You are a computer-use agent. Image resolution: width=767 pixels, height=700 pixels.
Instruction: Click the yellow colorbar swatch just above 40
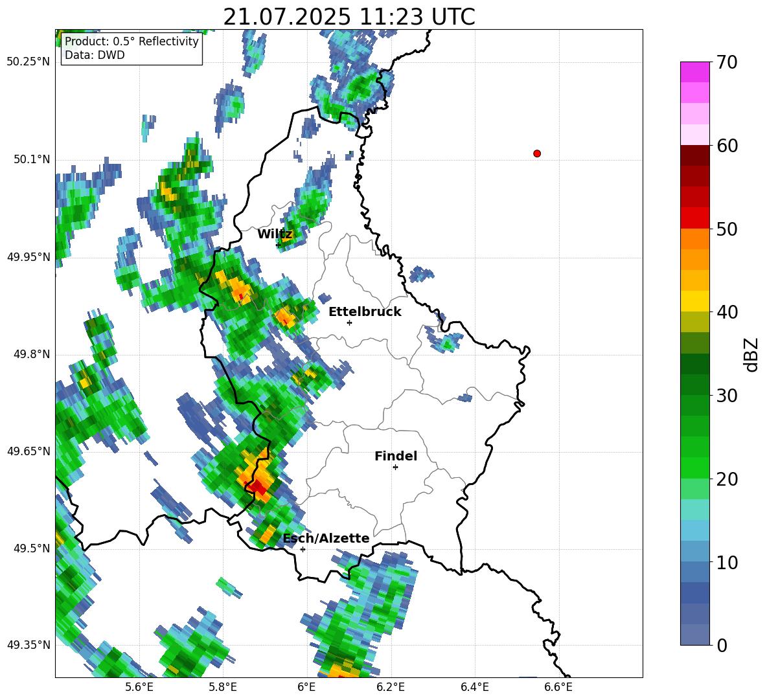click(x=694, y=301)
